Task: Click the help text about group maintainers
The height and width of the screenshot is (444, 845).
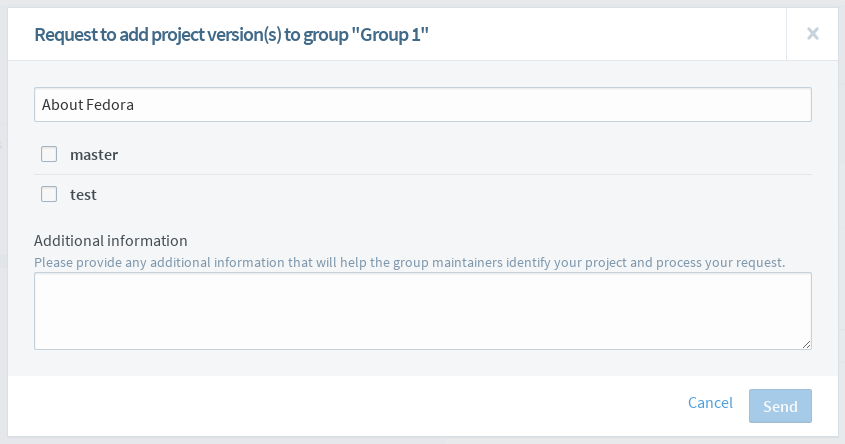Action: pos(410,262)
